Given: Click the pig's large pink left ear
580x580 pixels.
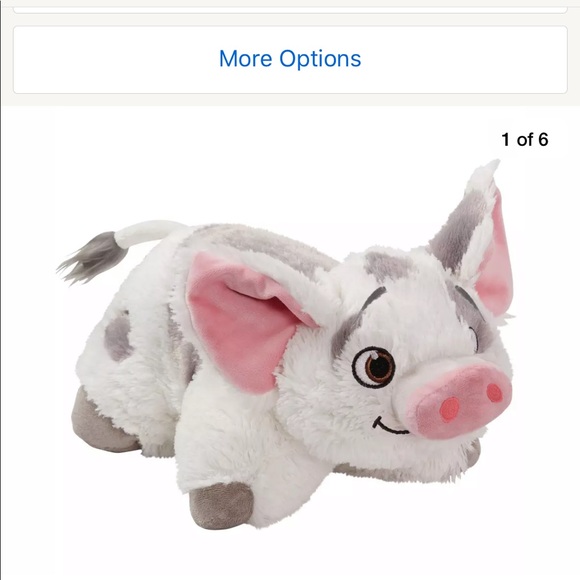Looking at the screenshot, I should pyautogui.click(x=246, y=320).
